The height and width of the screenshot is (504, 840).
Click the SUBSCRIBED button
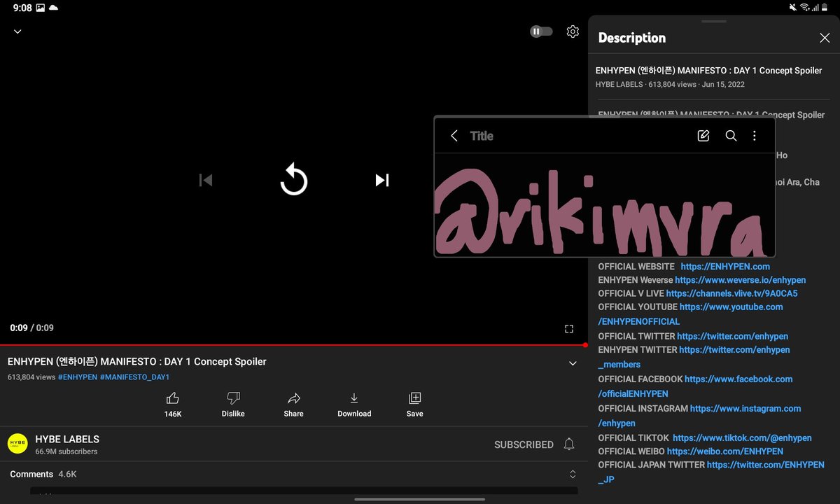524,444
